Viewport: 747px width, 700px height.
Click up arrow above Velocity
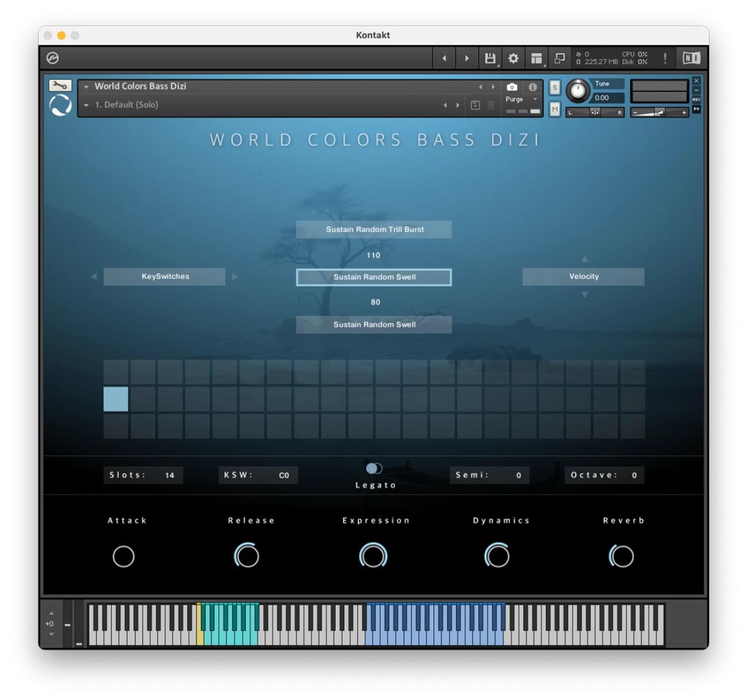coord(584,259)
